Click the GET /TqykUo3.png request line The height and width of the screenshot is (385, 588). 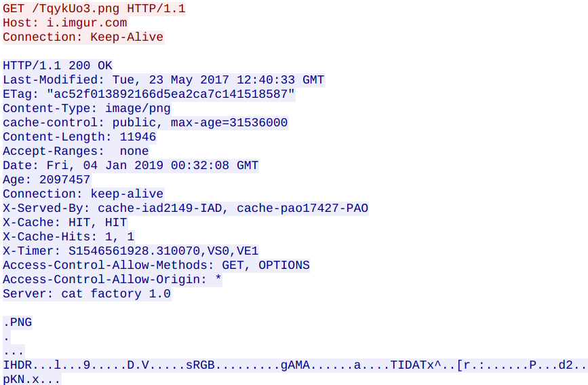point(94,8)
